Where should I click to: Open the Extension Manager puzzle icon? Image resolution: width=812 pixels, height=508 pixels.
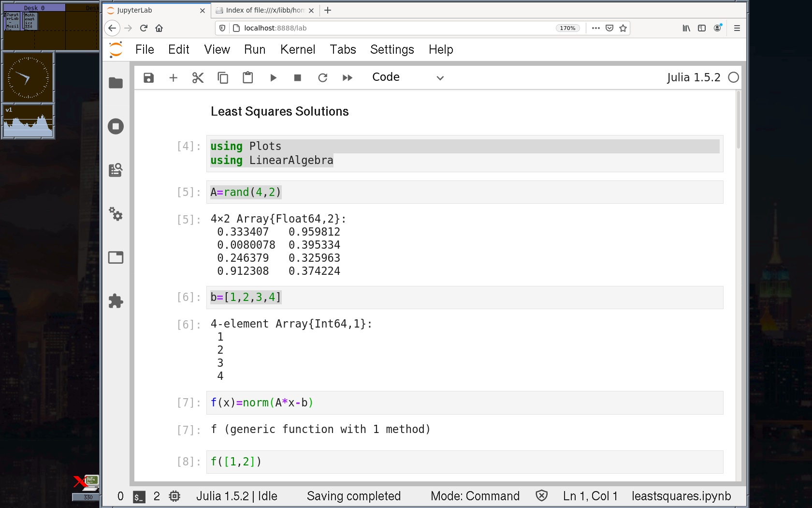click(x=116, y=301)
